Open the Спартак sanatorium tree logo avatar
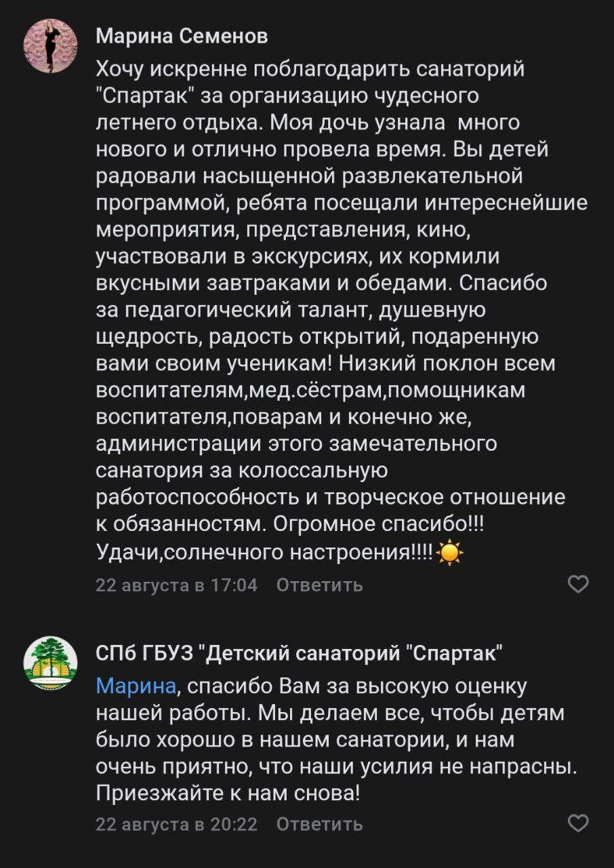The width and height of the screenshot is (614, 868). click(x=50, y=663)
